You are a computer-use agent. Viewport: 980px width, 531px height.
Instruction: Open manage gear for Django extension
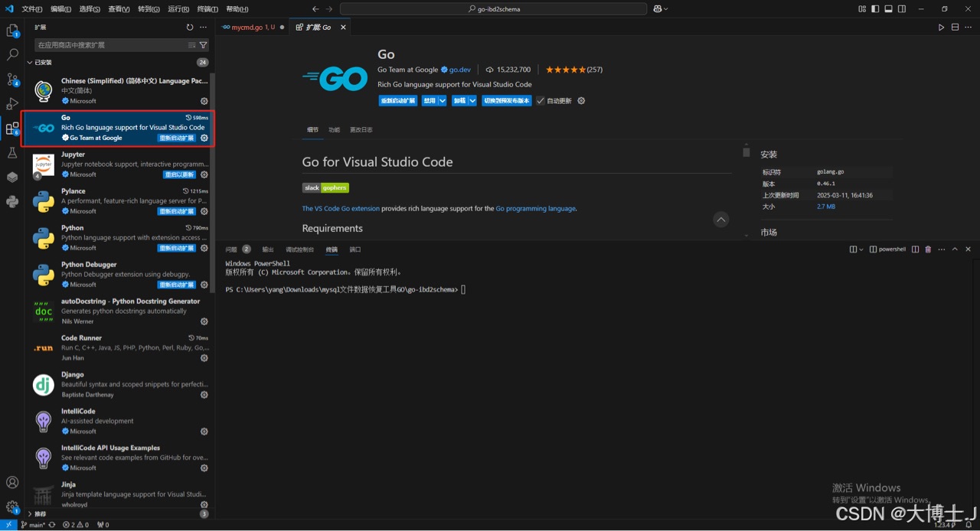coord(204,395)
